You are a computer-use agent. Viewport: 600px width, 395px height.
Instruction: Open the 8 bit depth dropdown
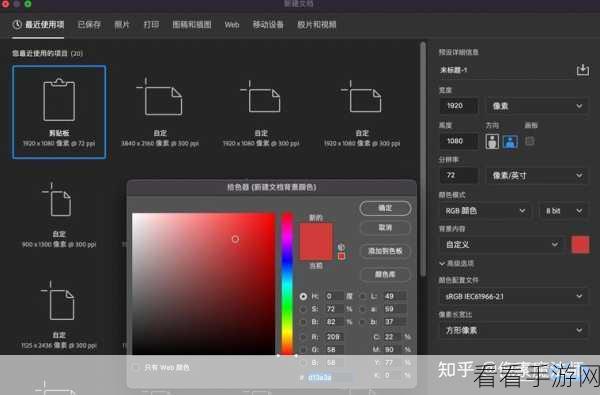click(563, 211)
